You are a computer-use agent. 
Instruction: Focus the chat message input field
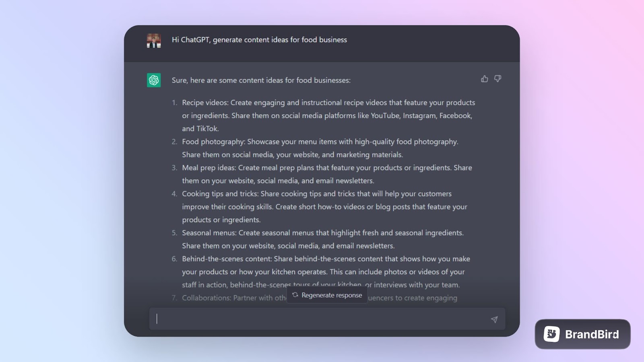[327, 319]
